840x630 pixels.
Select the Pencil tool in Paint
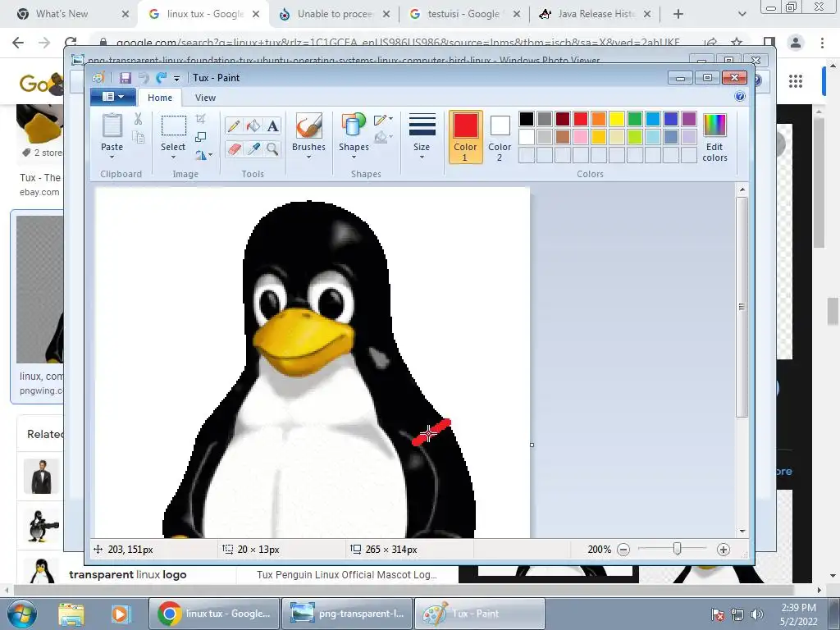point(234,126)
